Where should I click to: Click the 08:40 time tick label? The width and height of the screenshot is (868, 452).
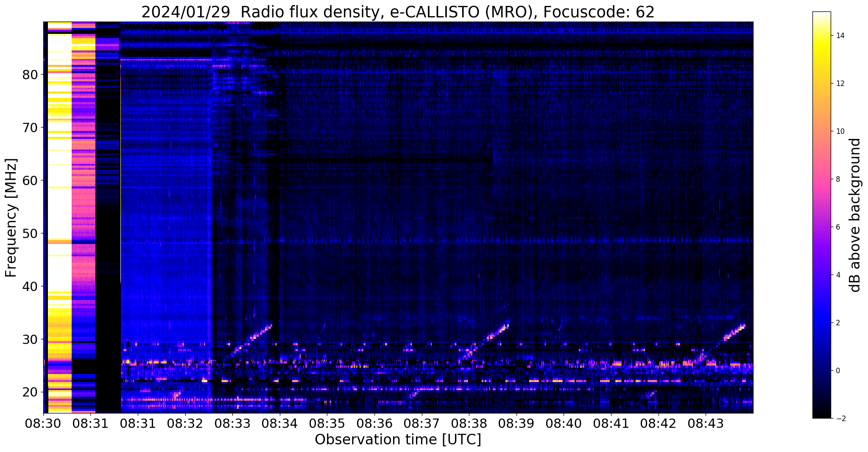(x=564, y=423)
